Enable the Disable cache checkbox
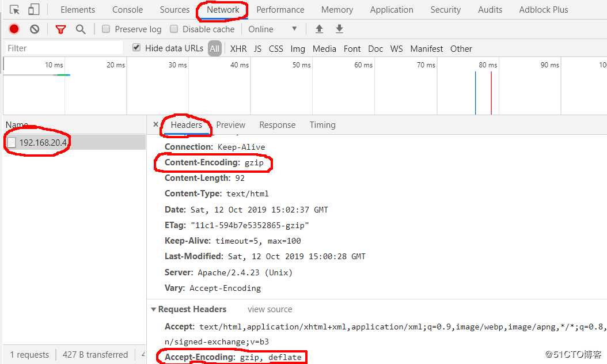The height and width of the screenshot is (364, 607). click(174, 29)
